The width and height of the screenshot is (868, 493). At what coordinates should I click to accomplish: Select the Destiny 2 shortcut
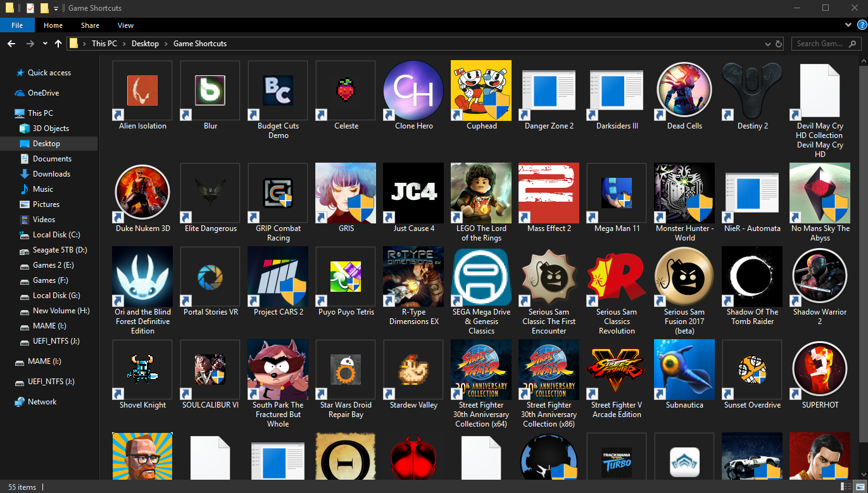(x=752, y=90)
